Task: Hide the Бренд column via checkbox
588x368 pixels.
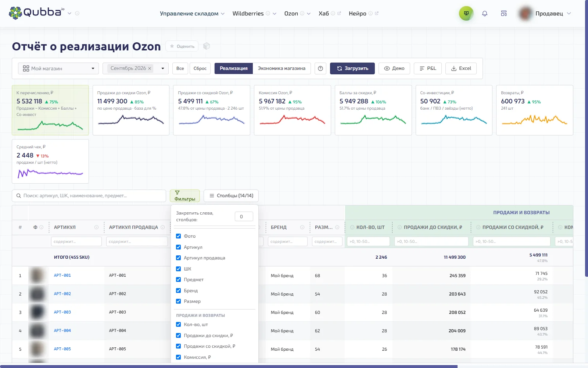Action: [x=178, y=291]
